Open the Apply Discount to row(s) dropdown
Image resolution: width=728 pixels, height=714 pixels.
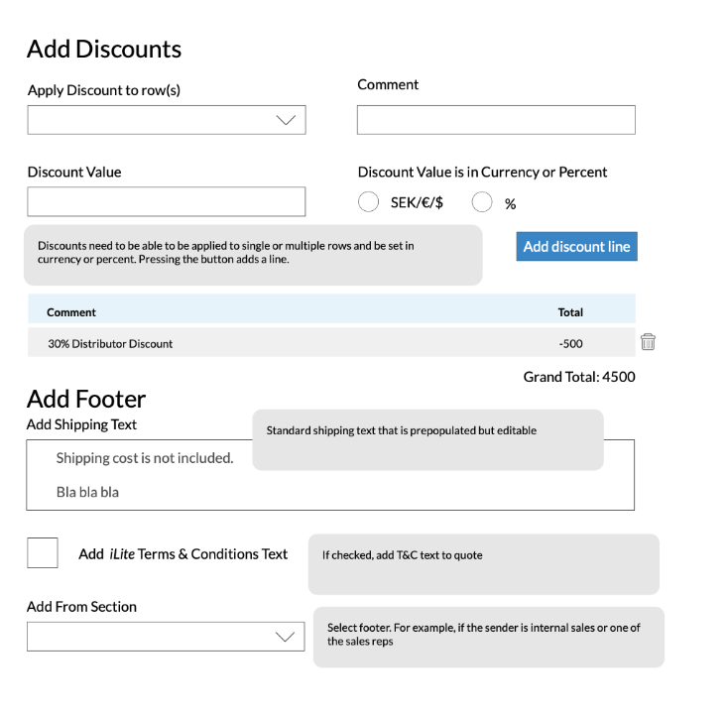pos(167,120)
